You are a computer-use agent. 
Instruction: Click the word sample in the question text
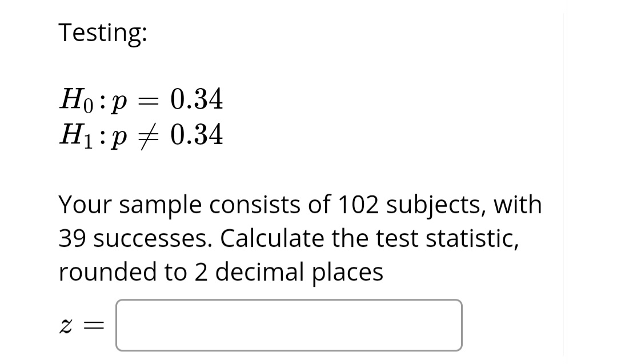(159, 205)
